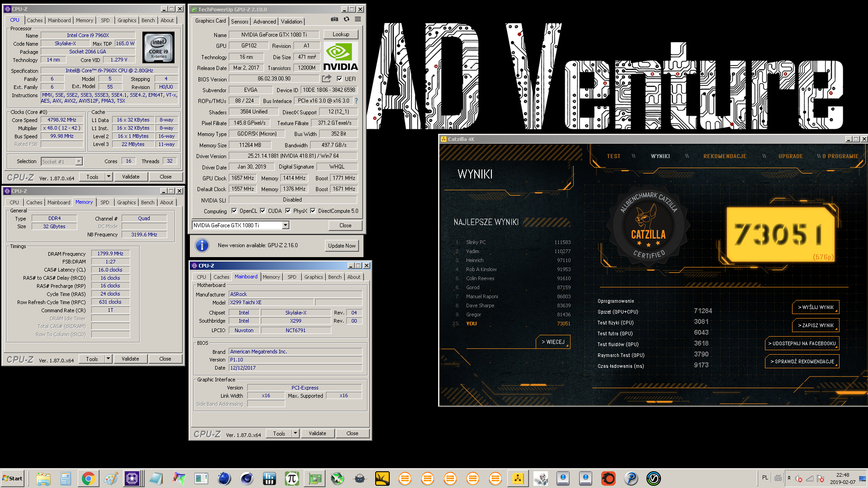
Task: Click the Cinema 4D sphere taskbar icon
Action: point(246,479)
